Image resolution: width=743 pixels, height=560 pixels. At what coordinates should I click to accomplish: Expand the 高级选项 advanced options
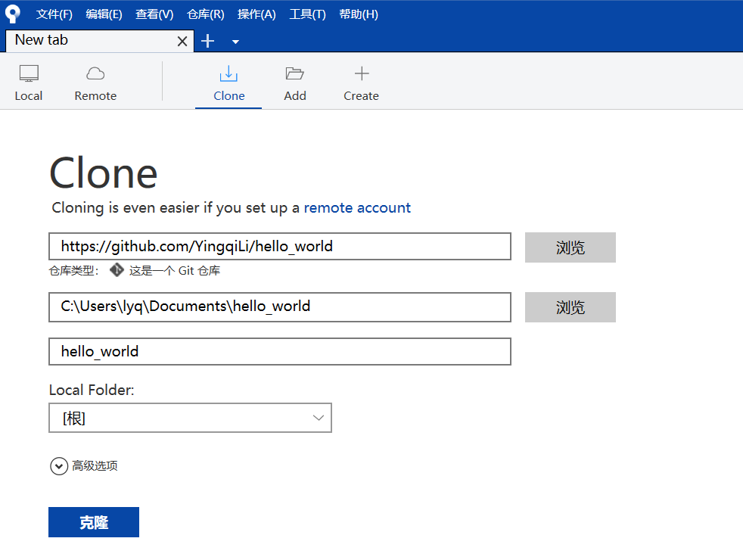click(83, 466)
